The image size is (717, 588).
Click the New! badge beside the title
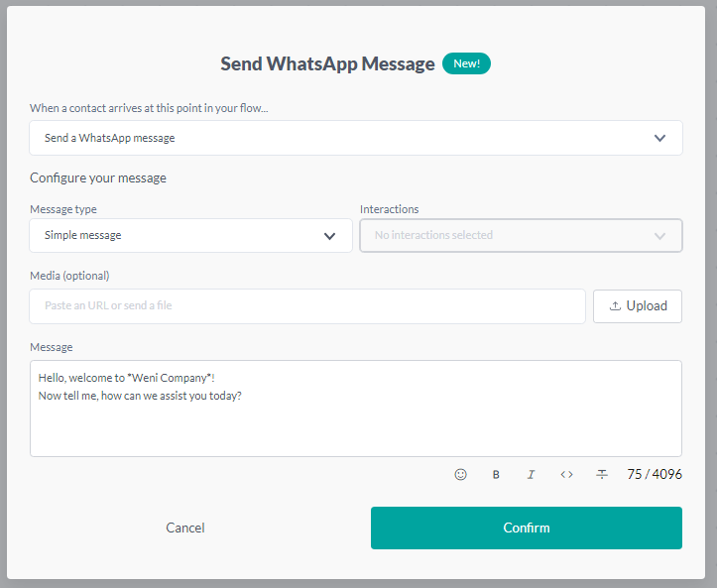tap(466, 63)
